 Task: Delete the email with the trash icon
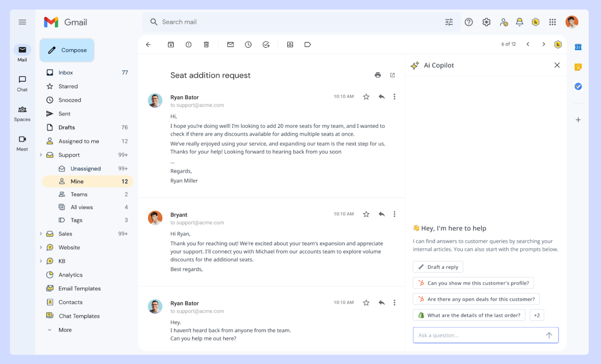tap(206, 45)
